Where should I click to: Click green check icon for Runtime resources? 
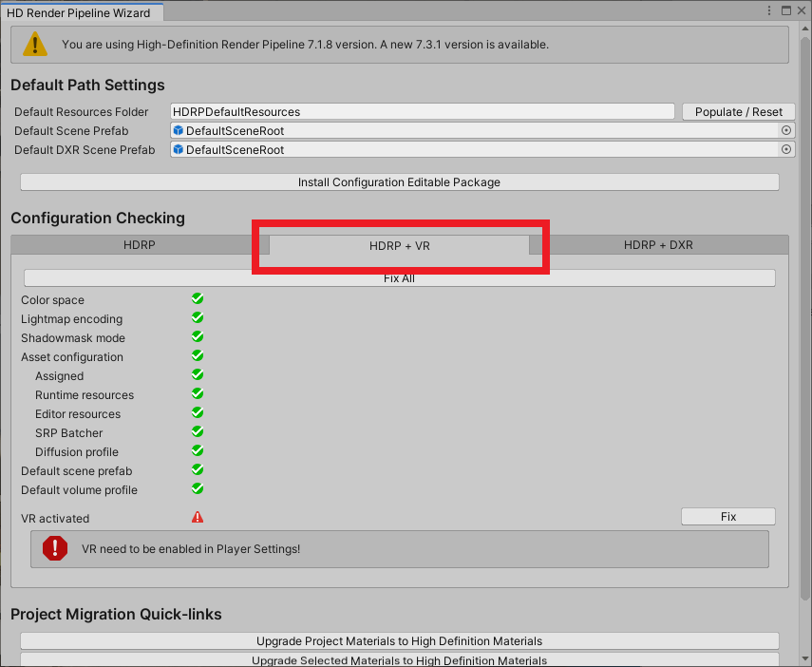198,394
